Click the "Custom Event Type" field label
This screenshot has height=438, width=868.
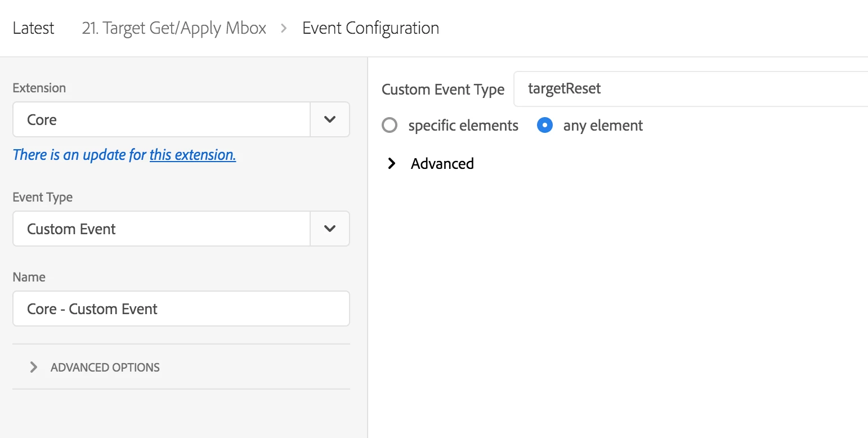point(443,90)
